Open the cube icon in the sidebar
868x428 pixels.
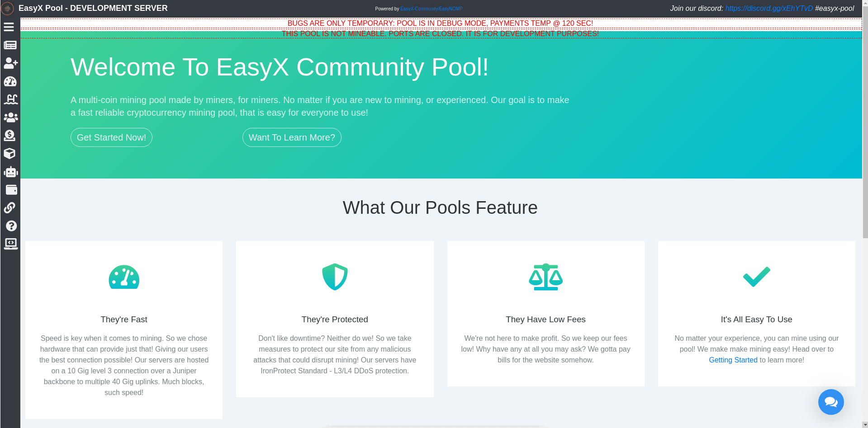click(9, 154)
